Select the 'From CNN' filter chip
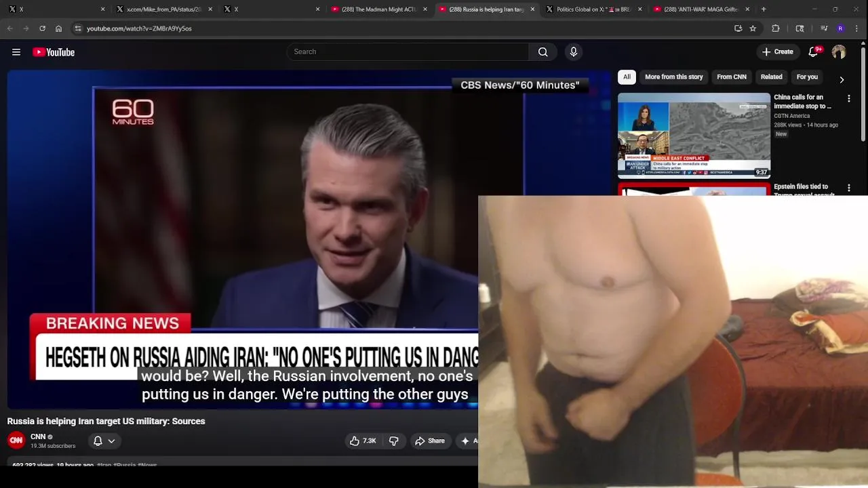868x488 pixels. tap(732, 77)
